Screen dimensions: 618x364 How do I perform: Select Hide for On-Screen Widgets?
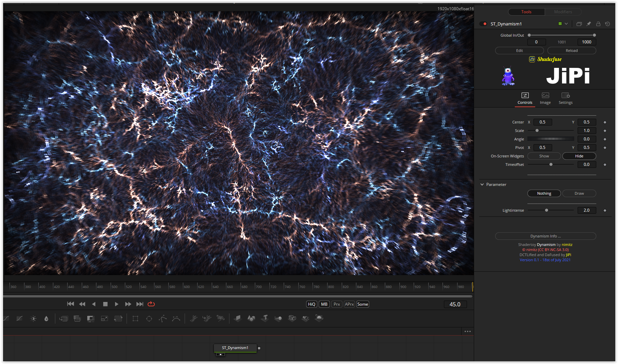pyautogui.click(x=579, y=156)
